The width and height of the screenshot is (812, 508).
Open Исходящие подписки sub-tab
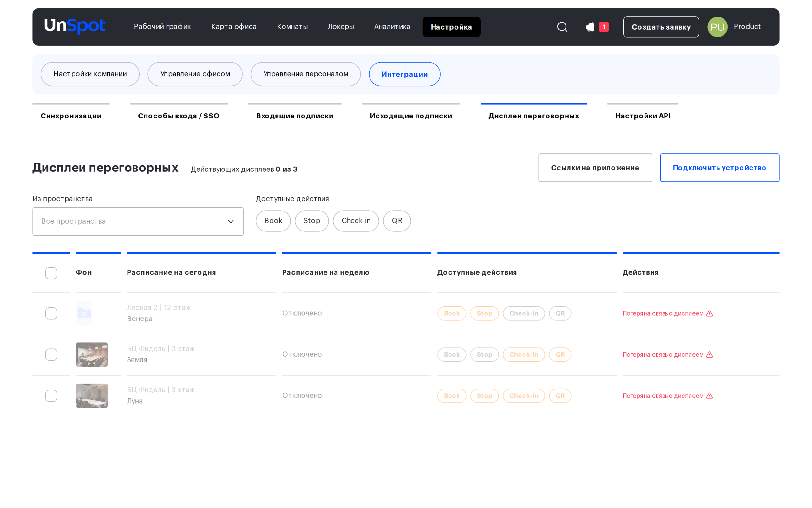pos(411,116)
